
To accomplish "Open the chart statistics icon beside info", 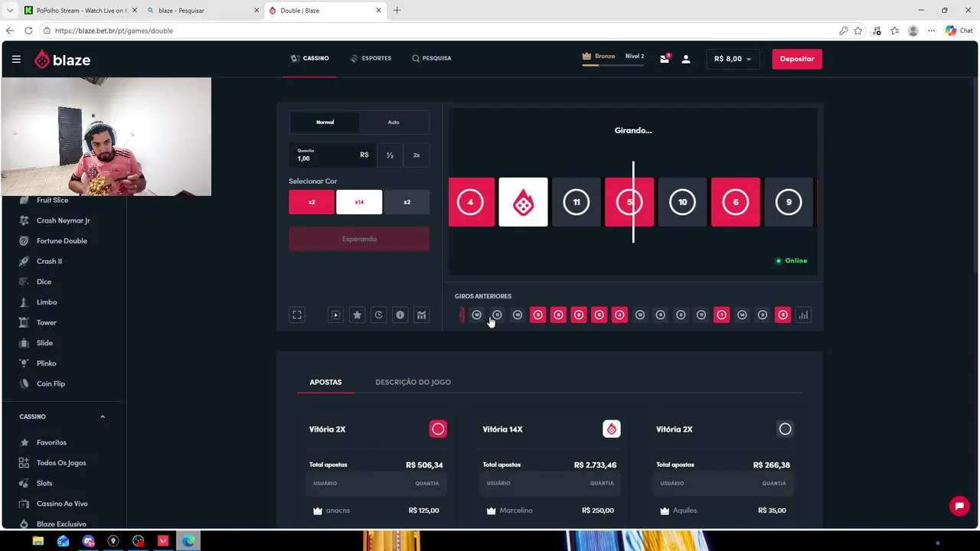I will pyautogui.click(x=421, y=315).
